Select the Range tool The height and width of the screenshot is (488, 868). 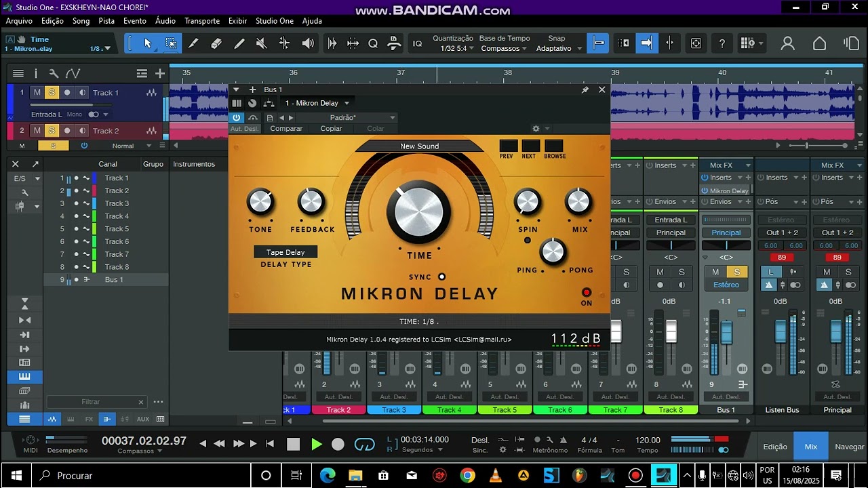click(x=171, y=43)
